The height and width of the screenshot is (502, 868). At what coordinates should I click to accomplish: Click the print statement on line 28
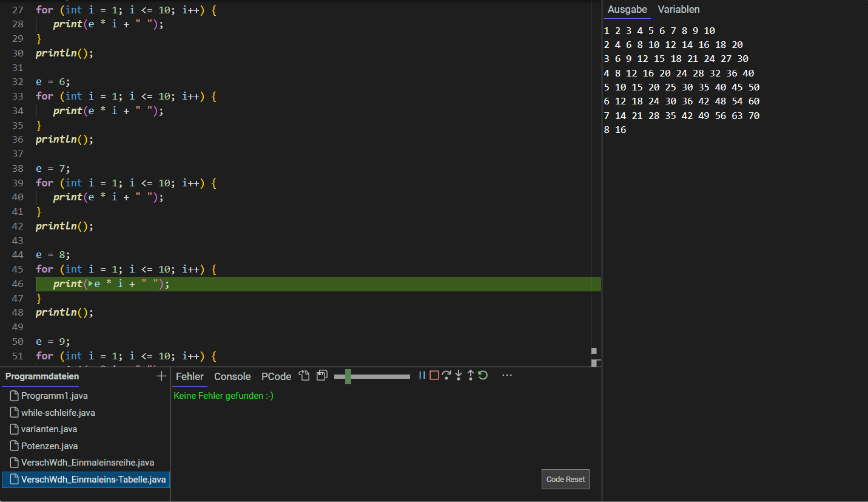pyautogui.click(x=109, y=24)
